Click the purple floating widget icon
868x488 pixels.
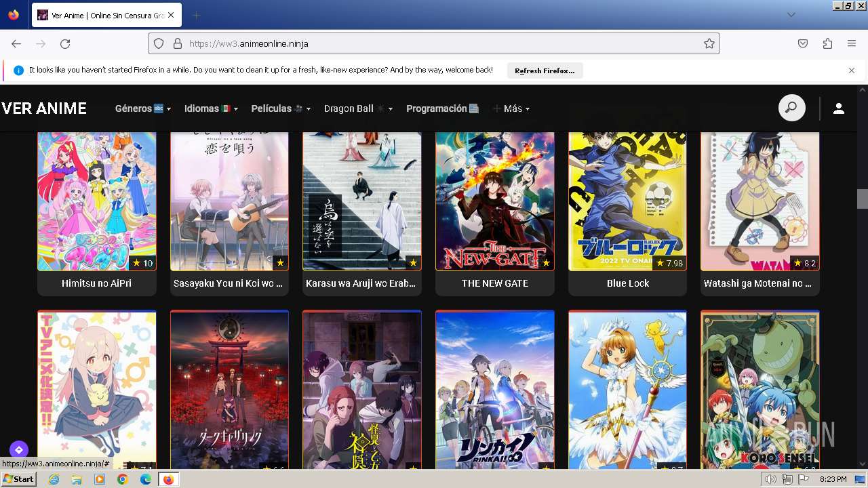(19, 449)
